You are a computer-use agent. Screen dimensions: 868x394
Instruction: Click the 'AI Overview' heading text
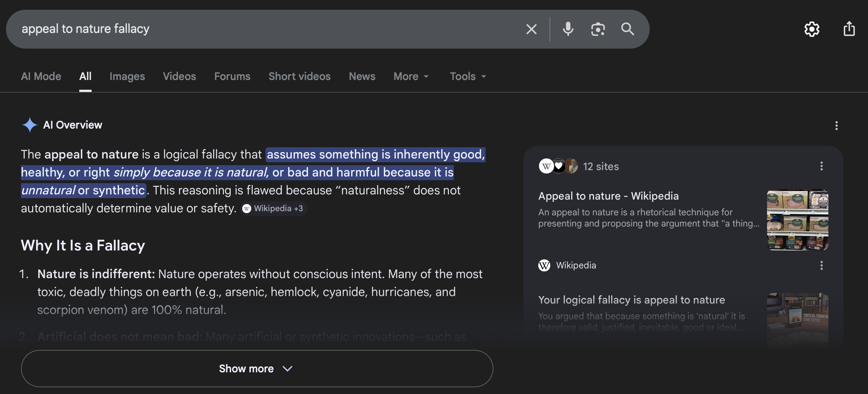point(73,125)
